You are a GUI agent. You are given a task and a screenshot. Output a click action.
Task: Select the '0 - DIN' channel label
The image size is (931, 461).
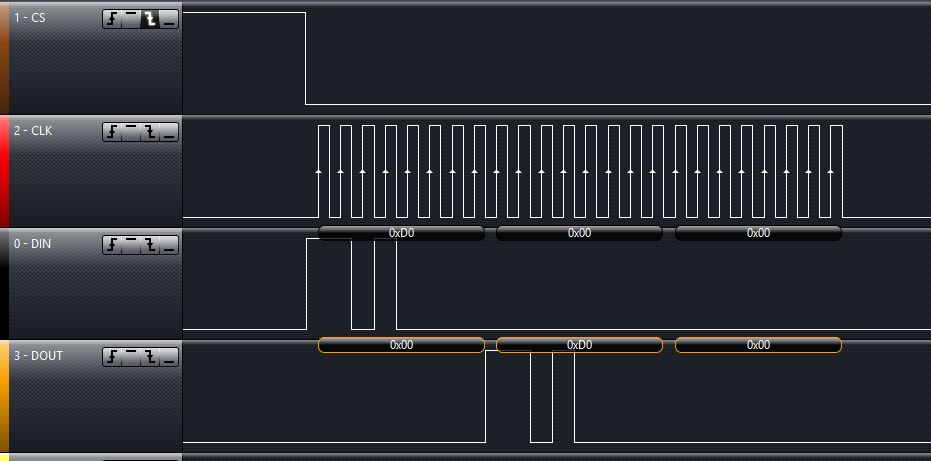coord(33,244)
